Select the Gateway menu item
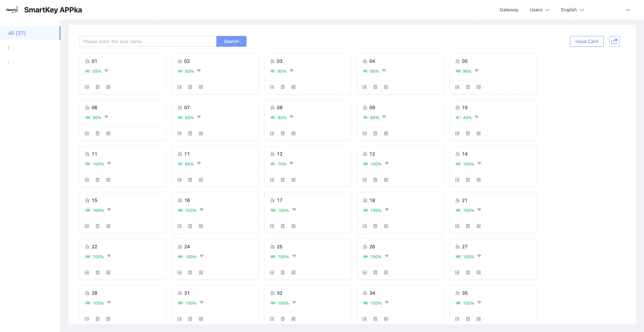The height and width of the screenshot is (332, 644). (x=509, y=10)
